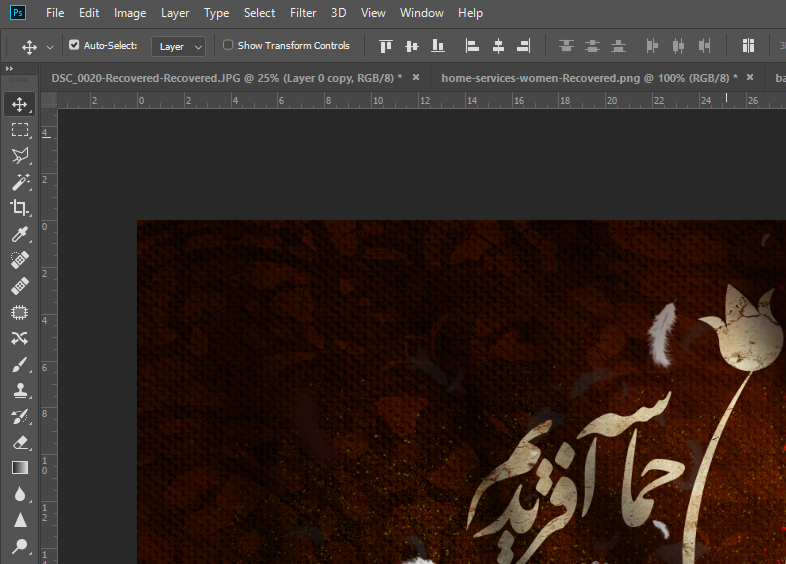Align right edges of layers
786x564 pixels.
point(523,46)
